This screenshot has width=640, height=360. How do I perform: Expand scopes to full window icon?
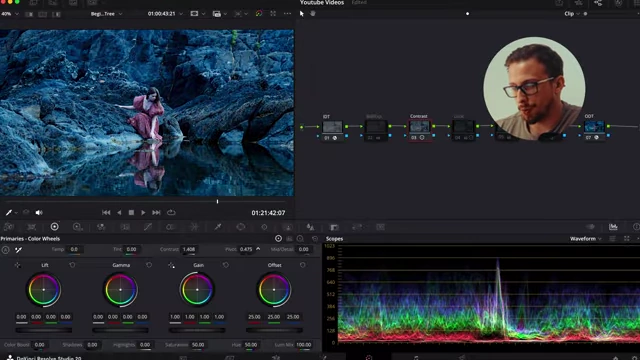(627, 239)
